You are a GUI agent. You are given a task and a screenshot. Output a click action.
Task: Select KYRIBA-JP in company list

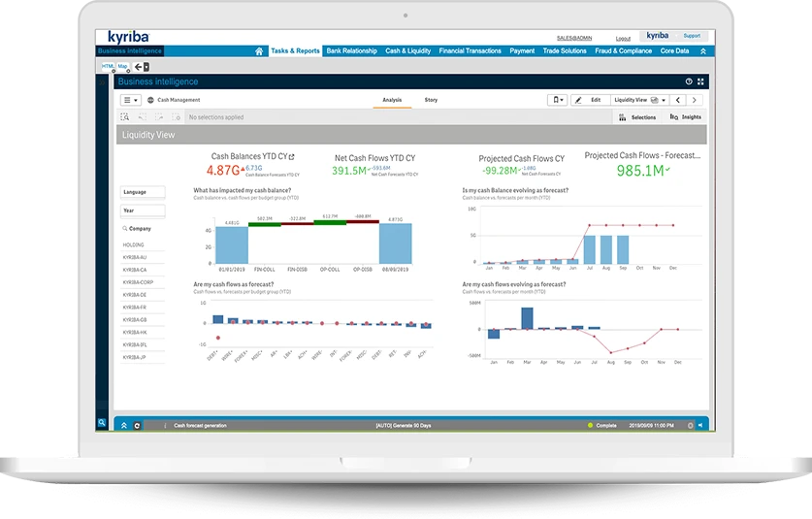point(143,357)
